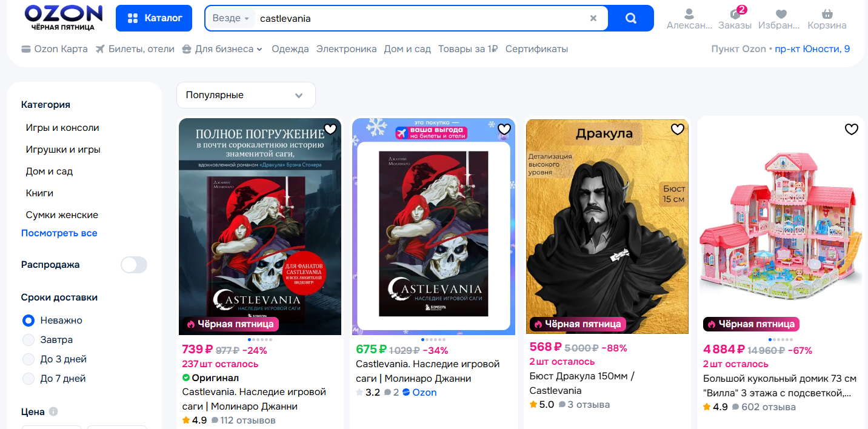Open the Одежда menu item

[x=290, y=49]
